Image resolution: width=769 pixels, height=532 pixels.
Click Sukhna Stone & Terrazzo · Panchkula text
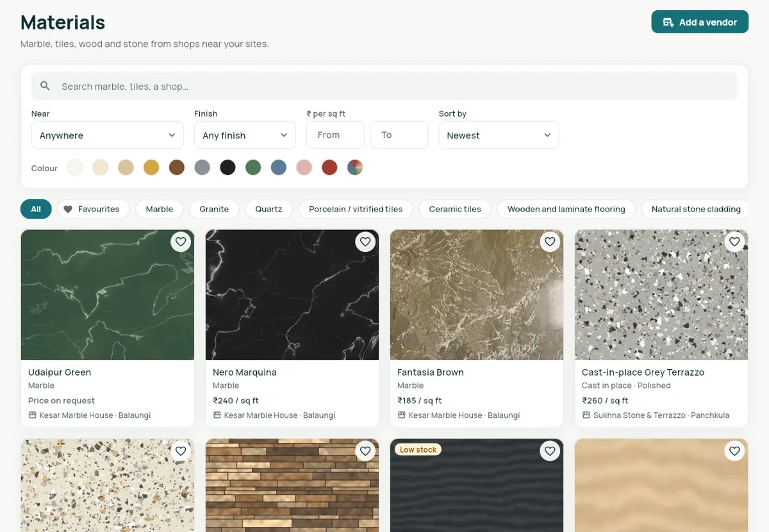pos(661,415)
